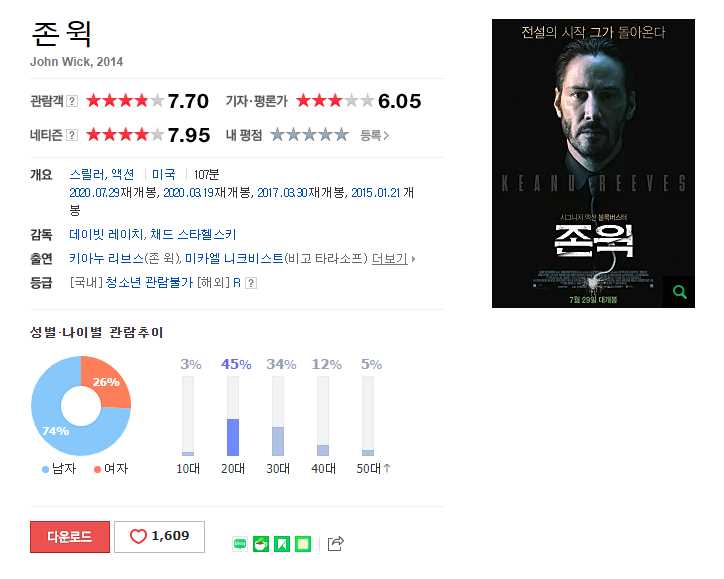Open director 채드 스타헬스키 link
Screen dimensions: 724x579
pyautogui.click(x=193, y=235)
